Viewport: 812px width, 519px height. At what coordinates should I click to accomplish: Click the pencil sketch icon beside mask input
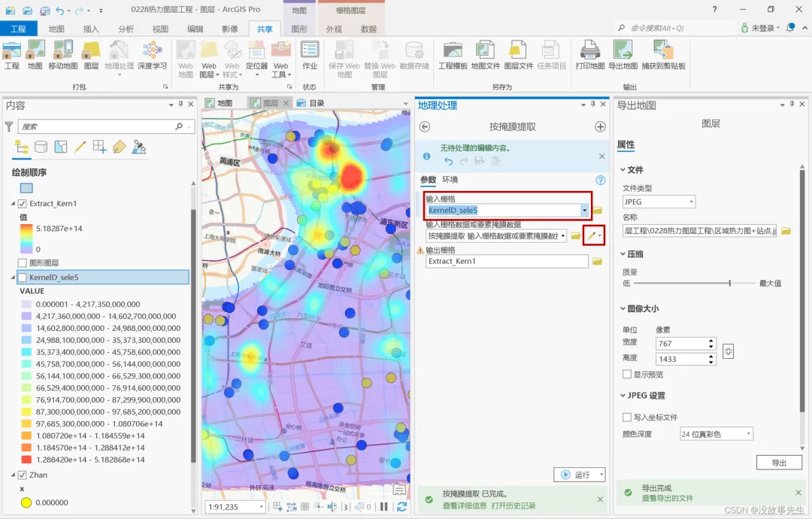tap(592, 235)
